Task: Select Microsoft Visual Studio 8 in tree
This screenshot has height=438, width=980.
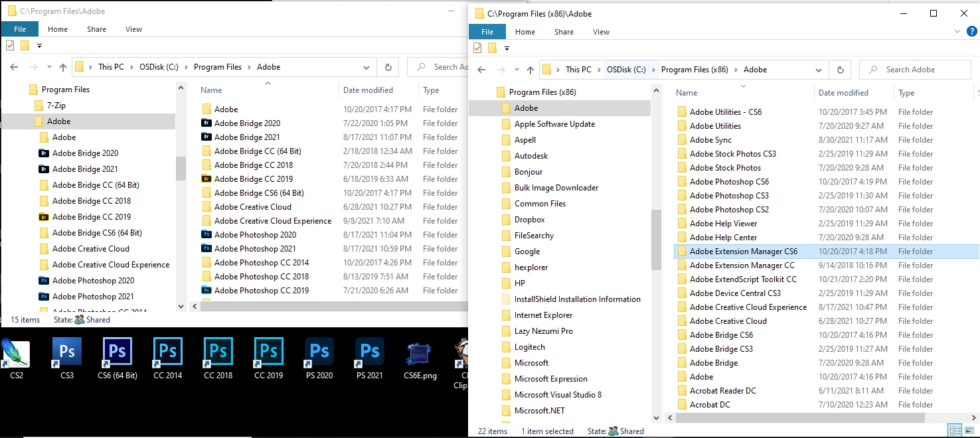Action: click(558, 395)
